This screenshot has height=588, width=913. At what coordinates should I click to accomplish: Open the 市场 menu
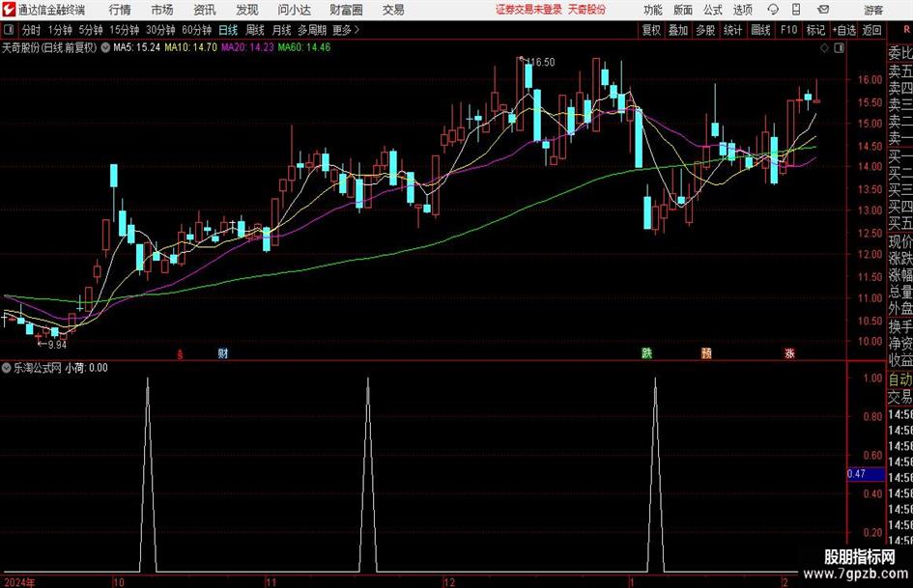click(x=162, y=10)
